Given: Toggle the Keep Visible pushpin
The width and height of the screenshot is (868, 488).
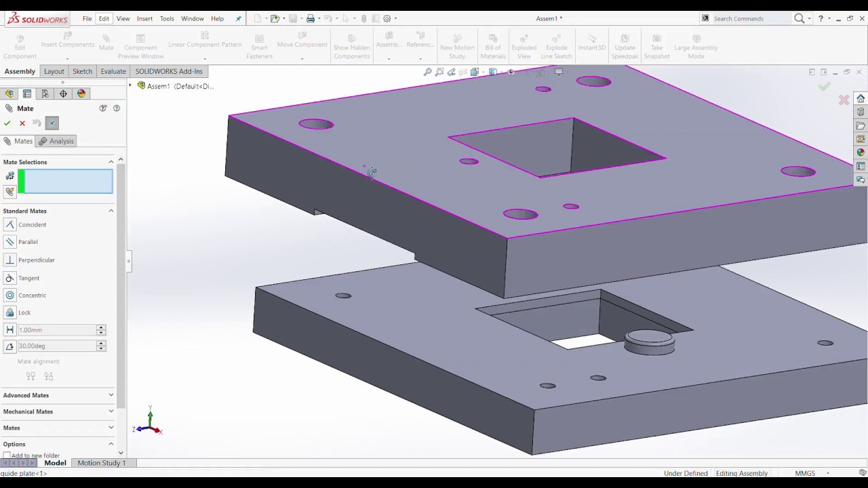Looking at the screenshot, I should (x=52, y=123).
